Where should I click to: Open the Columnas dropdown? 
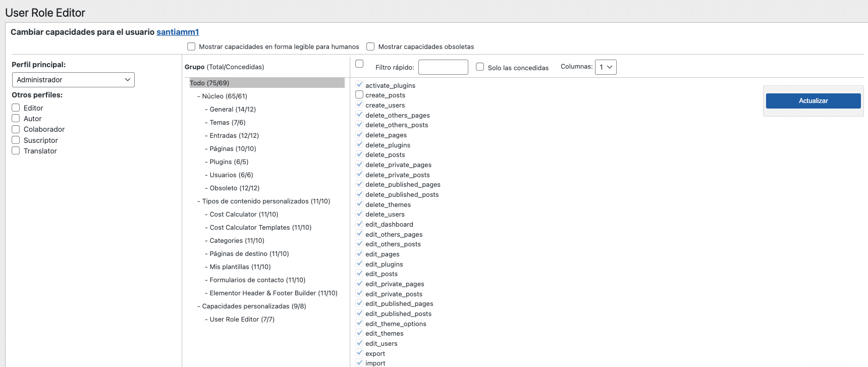605,67
